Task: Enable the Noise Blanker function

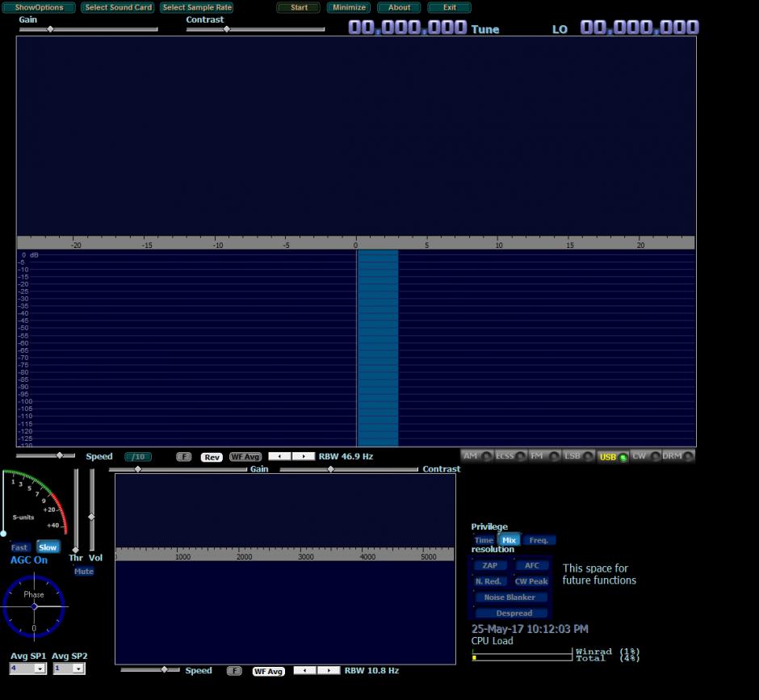Action: point(509,597)
